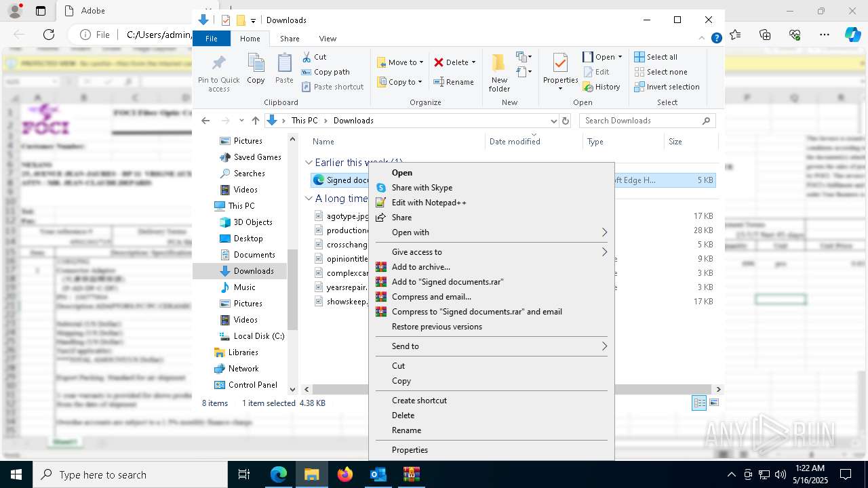Click the New folder icon
This screenshot has height=488, width=868.
click(x=499, y=64)
